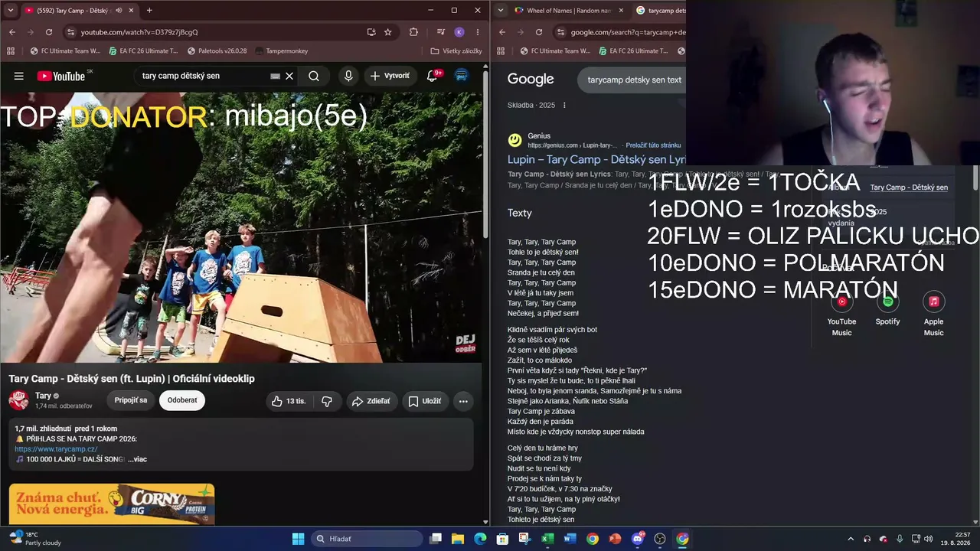Open the Corny Big protein ad banner
980x551 pixels.
(112, 504)
